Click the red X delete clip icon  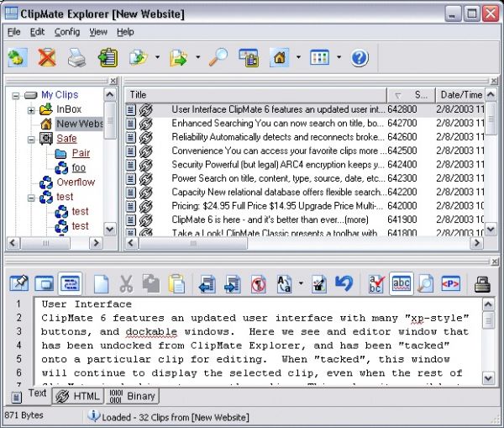[47, 58]
